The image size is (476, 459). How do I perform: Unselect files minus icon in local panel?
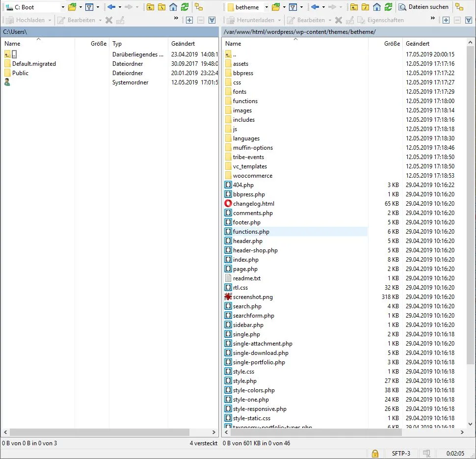pyautogui.click(x=201, y=20)
